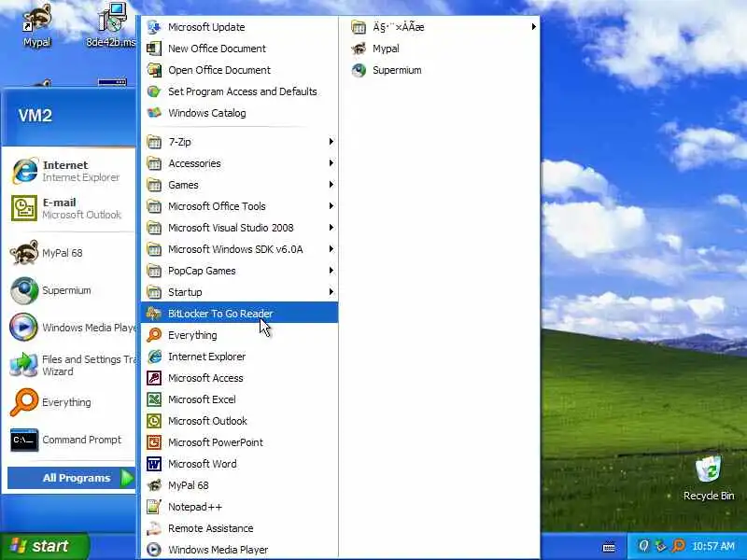Start Microsoft Excel
The width and height of the screenshot is (747, 560).
point(239,399)
